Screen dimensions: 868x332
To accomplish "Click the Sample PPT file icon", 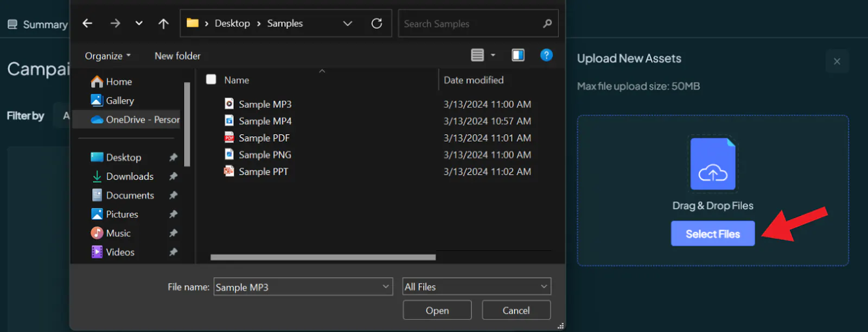I will (x=229, y=171).
